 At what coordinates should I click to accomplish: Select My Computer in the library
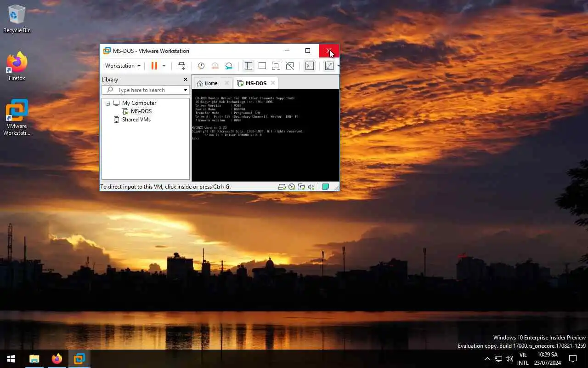pos(139,103)
